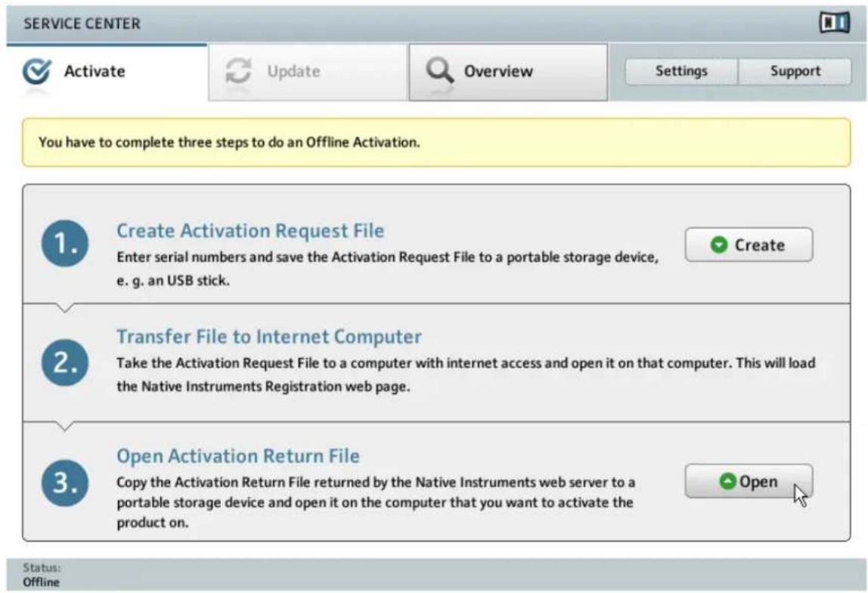Click the green arrow icon on Open
Image resolution: width=868 pixels, height=593 pixels.
point(727,481)
